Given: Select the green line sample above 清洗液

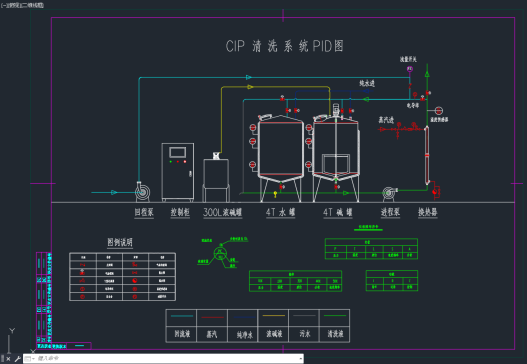Looking at the screenshot, I should [x=335, y=316].
